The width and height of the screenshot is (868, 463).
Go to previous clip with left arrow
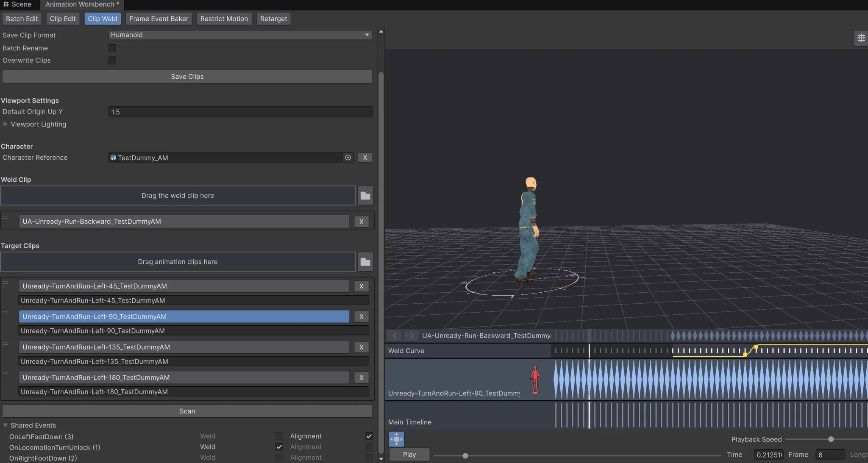pos(395,336)
